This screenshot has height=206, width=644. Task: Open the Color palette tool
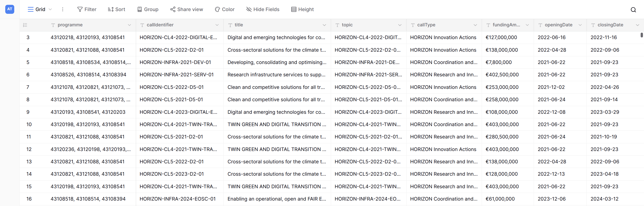(225, 9)
